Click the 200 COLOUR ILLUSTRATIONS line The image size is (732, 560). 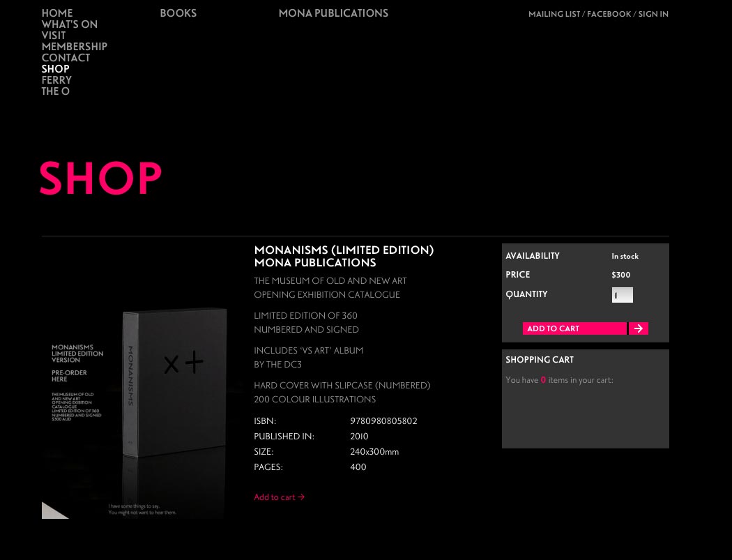coord(314,400)
